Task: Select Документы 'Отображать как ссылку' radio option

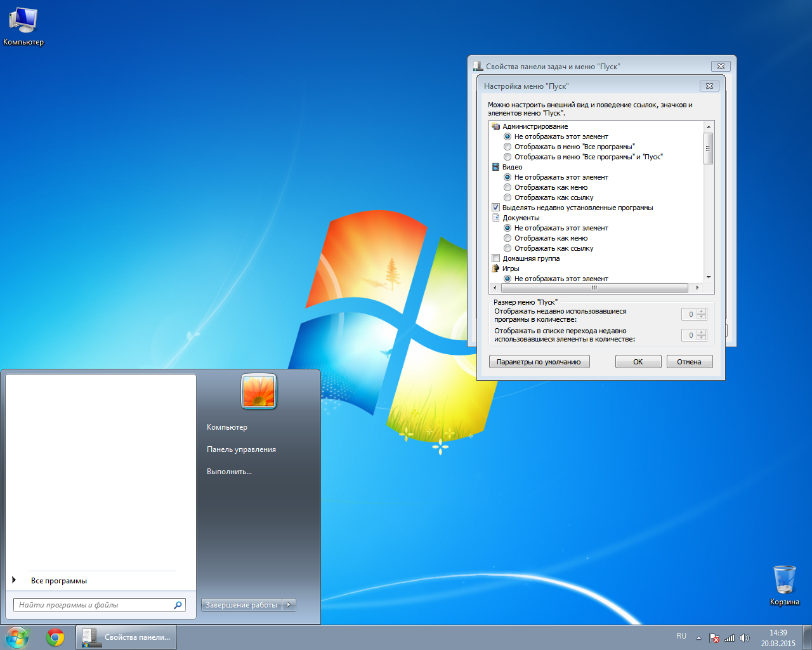Action: pyautogui.click(x=507, y=248)
